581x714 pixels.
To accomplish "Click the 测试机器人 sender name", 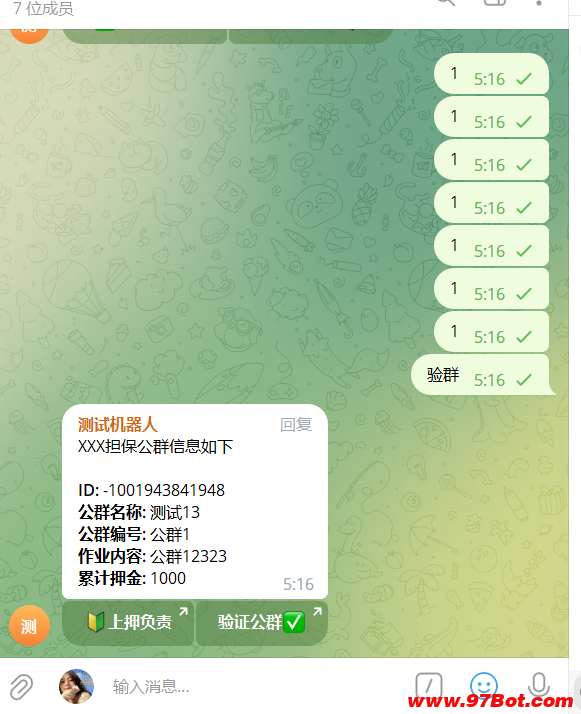I will coord(117,424).
